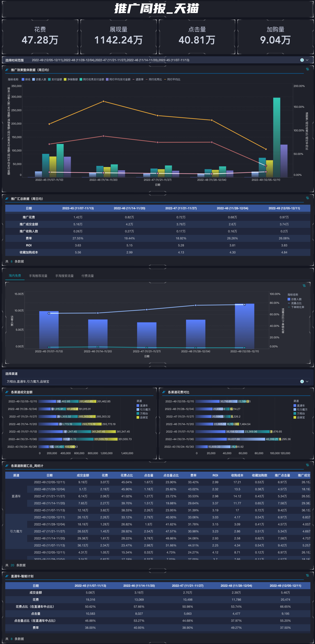Click 万相台 swatch in 各渠道花费对比 legend
315x644 pixels.
point(295,414)
